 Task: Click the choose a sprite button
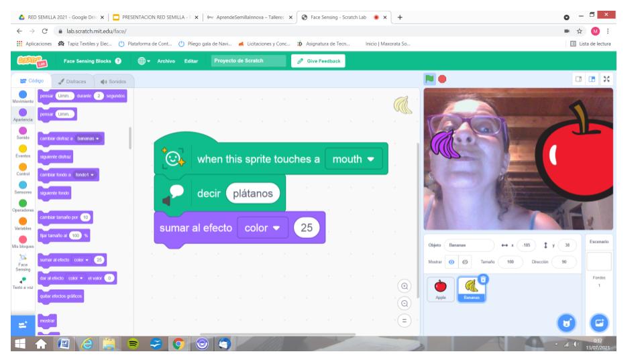[567, 322]
